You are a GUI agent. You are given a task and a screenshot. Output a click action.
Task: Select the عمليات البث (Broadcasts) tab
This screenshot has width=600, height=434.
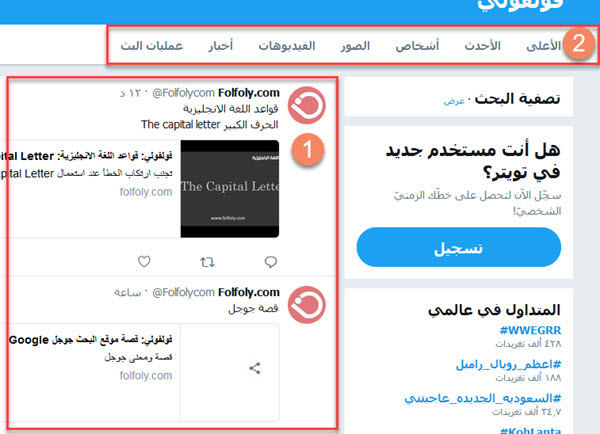(152, 46)
